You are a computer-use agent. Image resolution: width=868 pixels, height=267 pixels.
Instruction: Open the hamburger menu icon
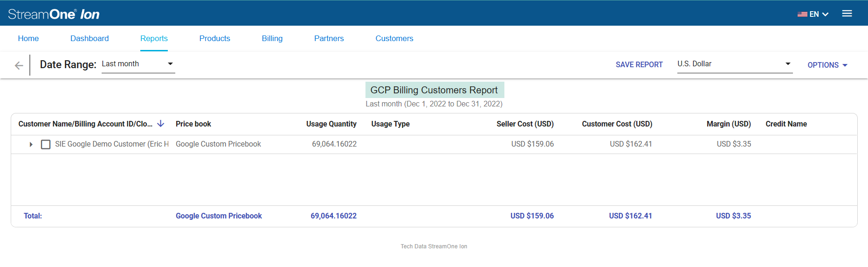pyautogui.click(x=847, y=14)
